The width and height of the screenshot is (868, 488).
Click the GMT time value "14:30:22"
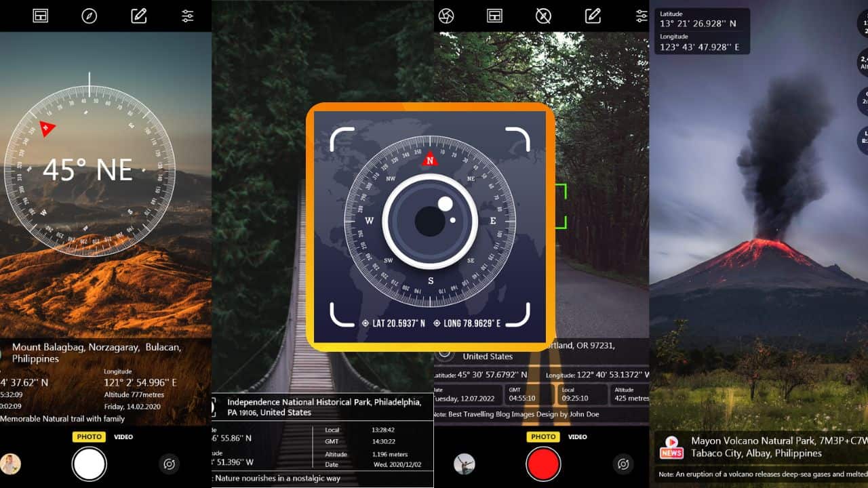[x=383, y=441]
